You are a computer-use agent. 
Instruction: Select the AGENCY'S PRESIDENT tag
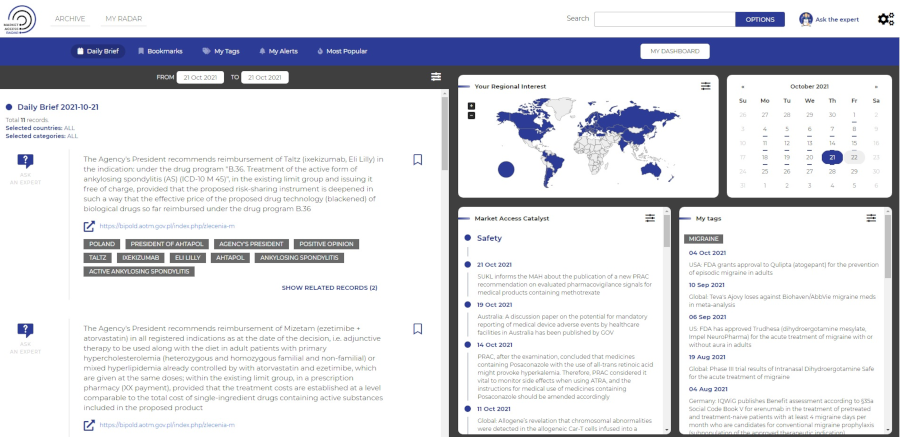pyautogui.click(x=251, y=244)
